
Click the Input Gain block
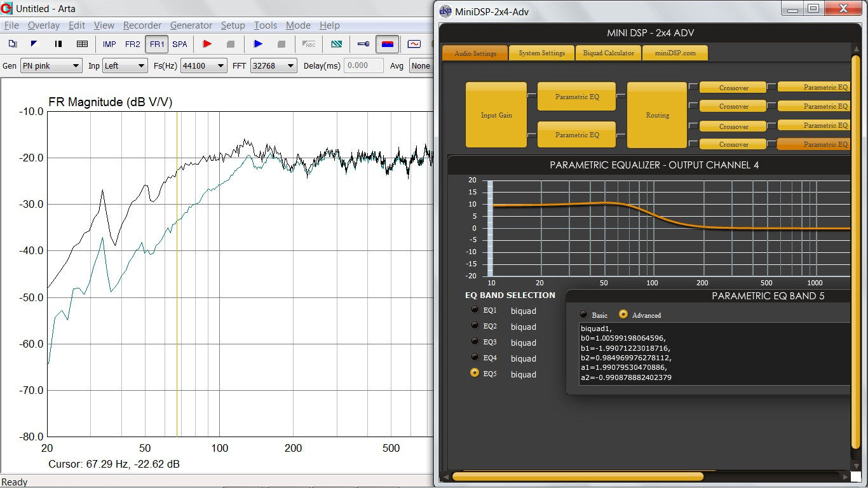(x=496, y=115)
